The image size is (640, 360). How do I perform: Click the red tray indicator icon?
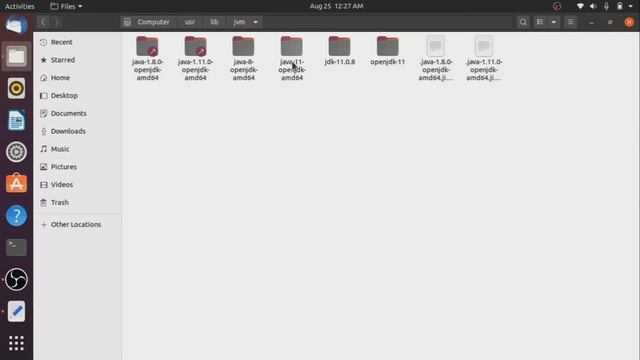pos(557,6)
